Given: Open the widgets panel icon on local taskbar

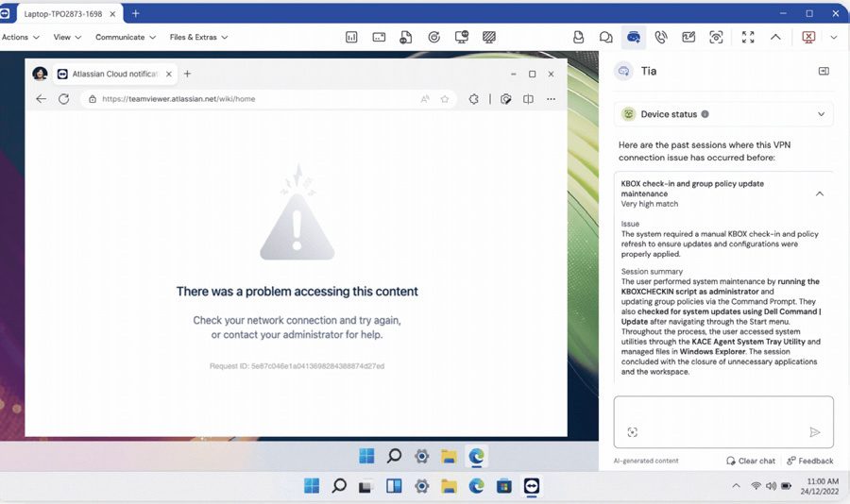Looking at the screenshot, I should [x=394, y=485].
